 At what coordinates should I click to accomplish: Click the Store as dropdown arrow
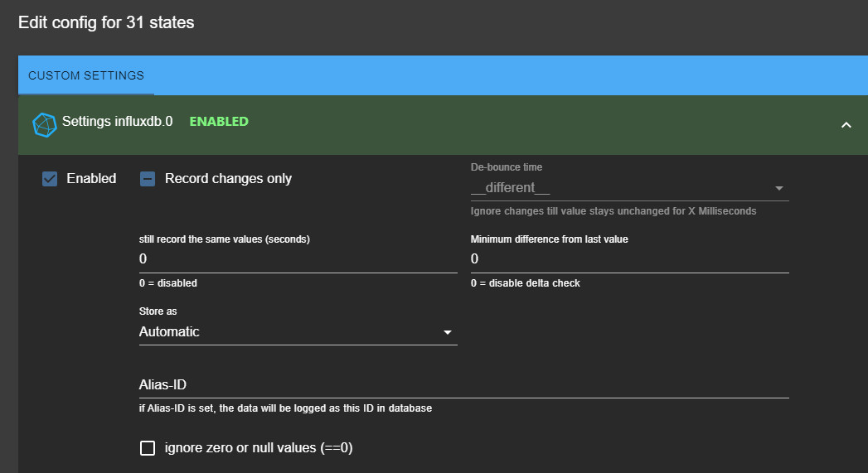448,333
